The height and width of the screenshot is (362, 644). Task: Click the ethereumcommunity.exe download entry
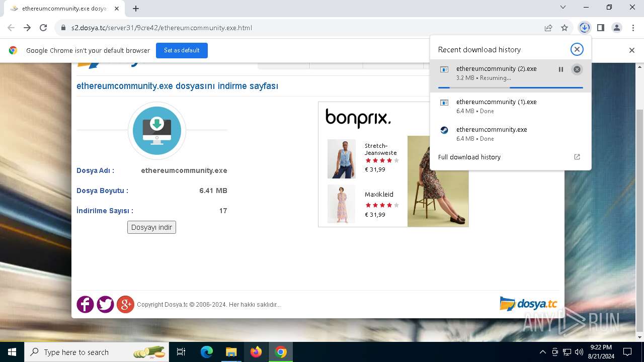point(510,134)
